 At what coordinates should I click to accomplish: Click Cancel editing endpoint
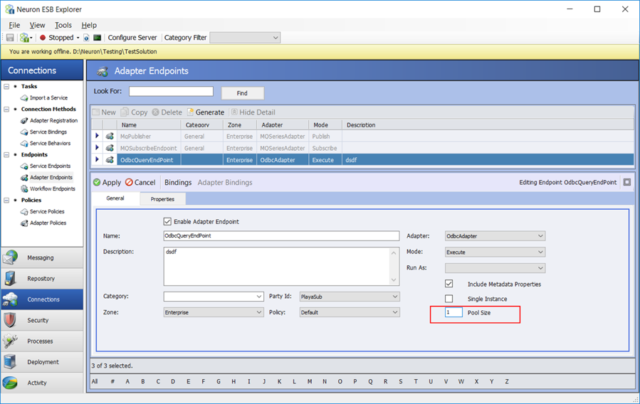(x=140, y=182)
